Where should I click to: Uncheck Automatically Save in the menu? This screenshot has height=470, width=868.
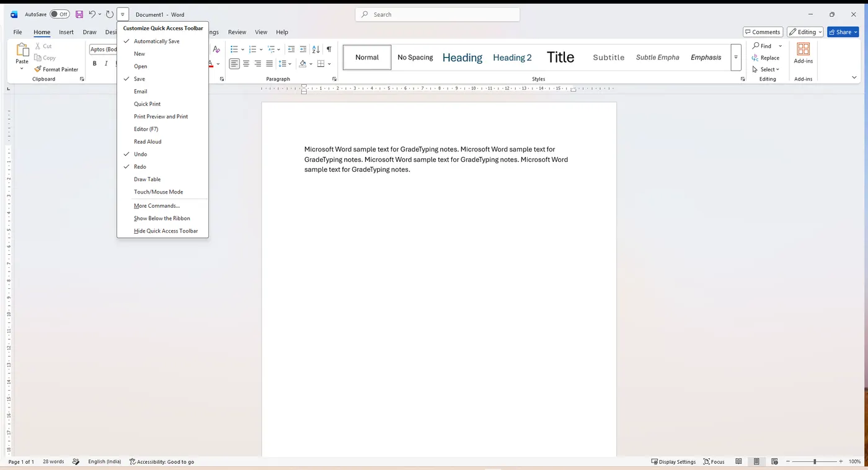(x=162, y=41)
